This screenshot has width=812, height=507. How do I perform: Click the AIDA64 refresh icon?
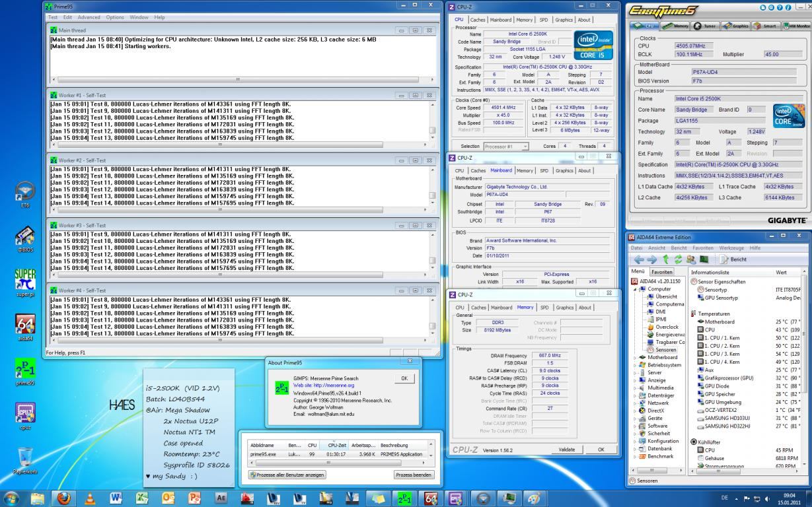pos(677,259)
